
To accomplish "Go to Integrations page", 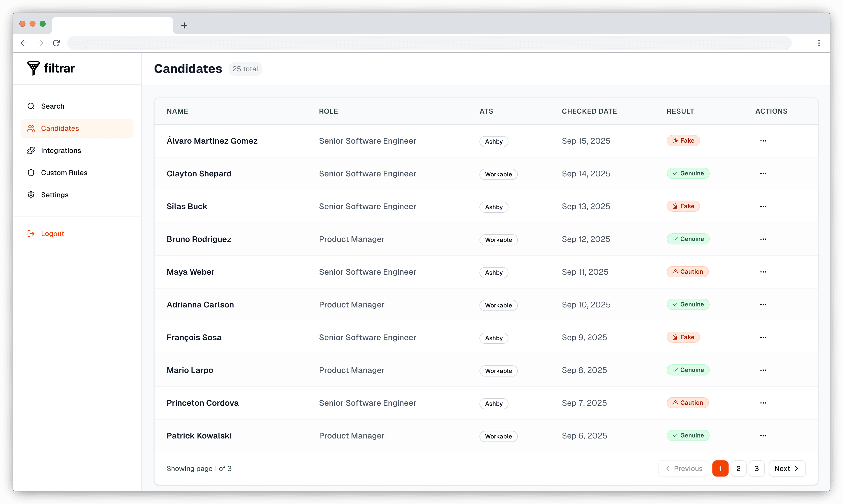I will [x=77, y=150].
